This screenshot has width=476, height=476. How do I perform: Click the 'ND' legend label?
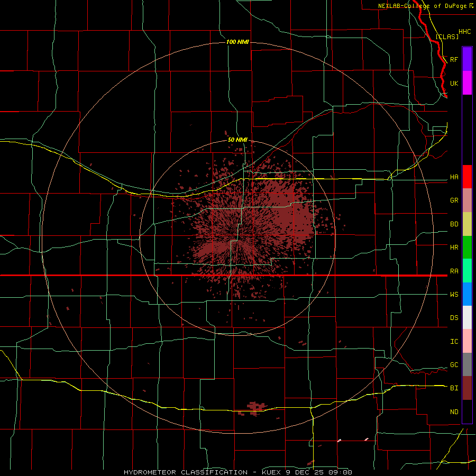(454, 412)
